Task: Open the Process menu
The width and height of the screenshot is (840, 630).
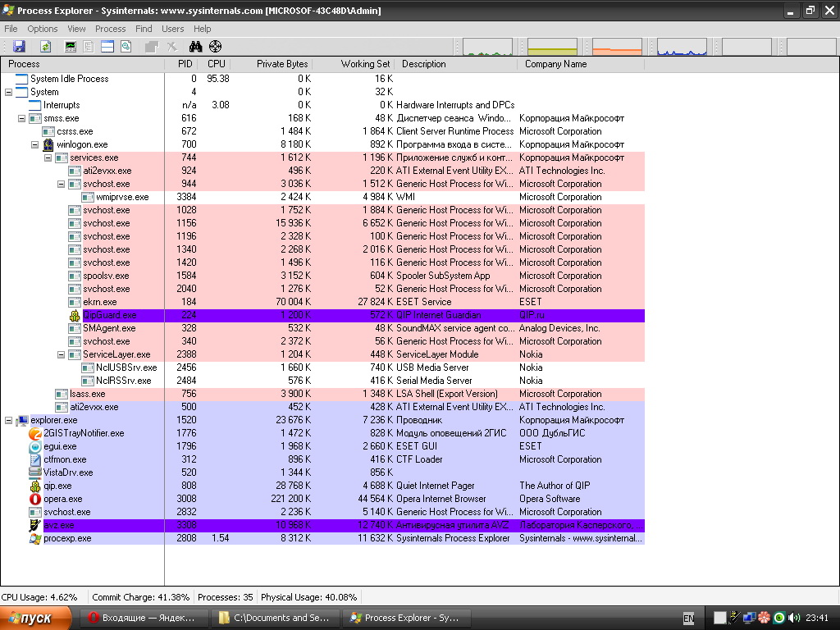Action: pyautogui.click(x=110, y=29)
